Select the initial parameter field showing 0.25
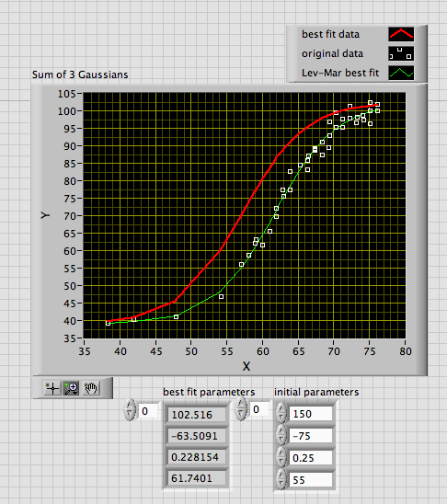 coord(311,458)
